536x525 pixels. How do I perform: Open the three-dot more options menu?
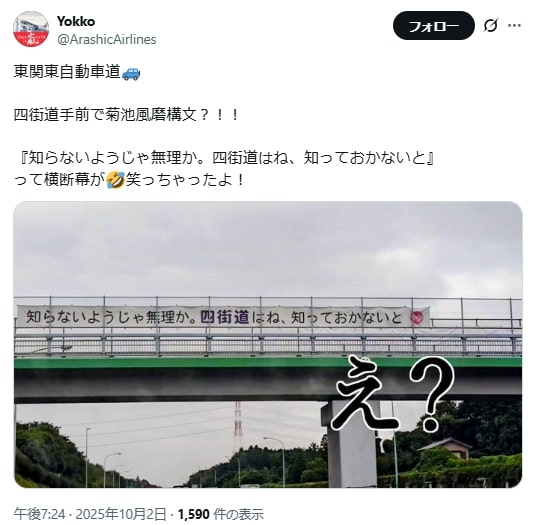tap(514, 26)
